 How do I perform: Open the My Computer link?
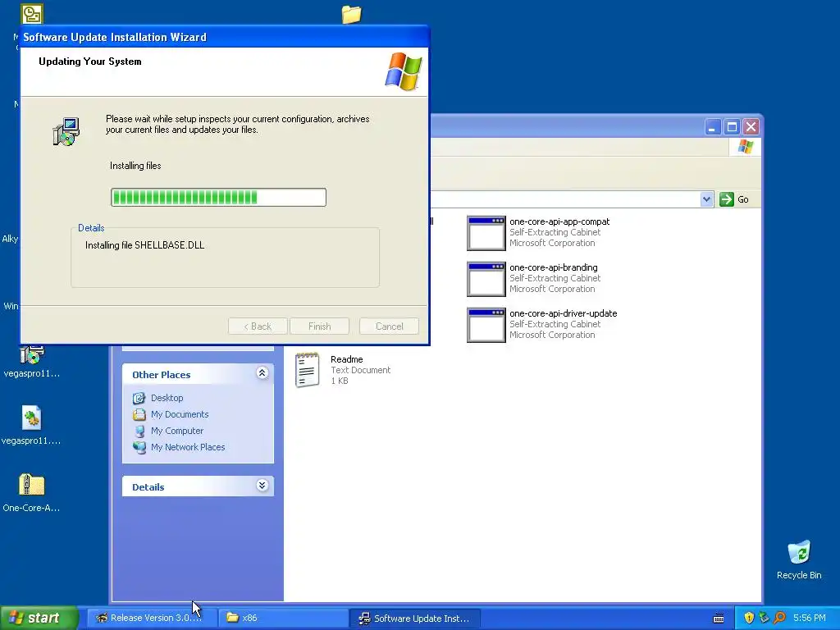pos(177,431)
